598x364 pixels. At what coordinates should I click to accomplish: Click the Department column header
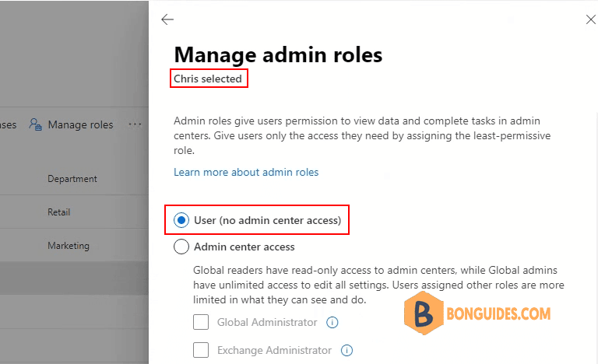(72, 179)
